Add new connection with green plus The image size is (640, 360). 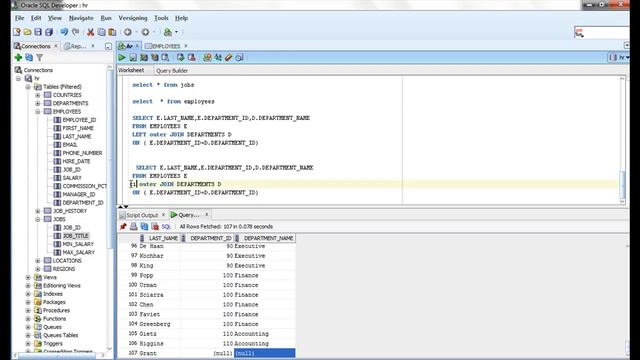(18, 58)
